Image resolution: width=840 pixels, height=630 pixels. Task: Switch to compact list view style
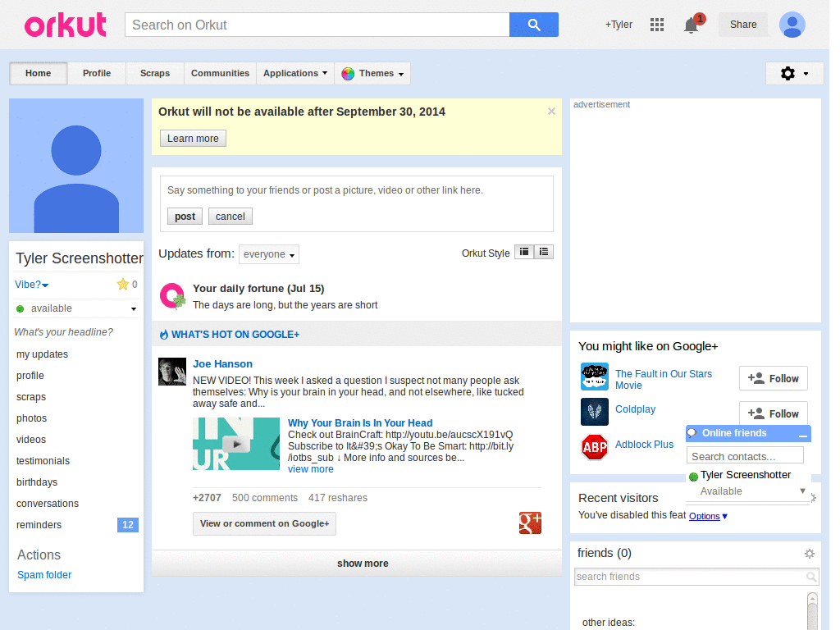[x=544, y=252]
